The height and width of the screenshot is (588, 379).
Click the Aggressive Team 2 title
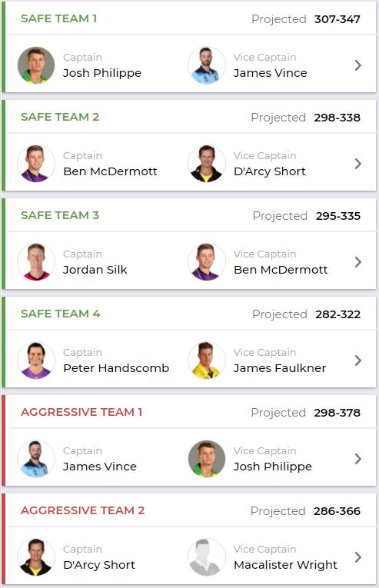pos(82,510)
